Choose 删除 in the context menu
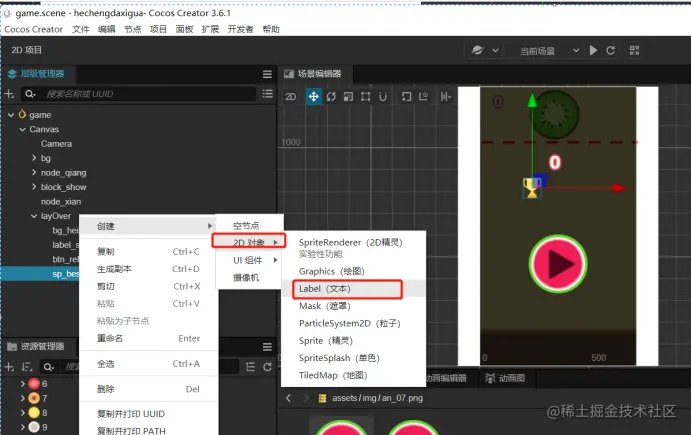692x435 pixels. [148, 389]
